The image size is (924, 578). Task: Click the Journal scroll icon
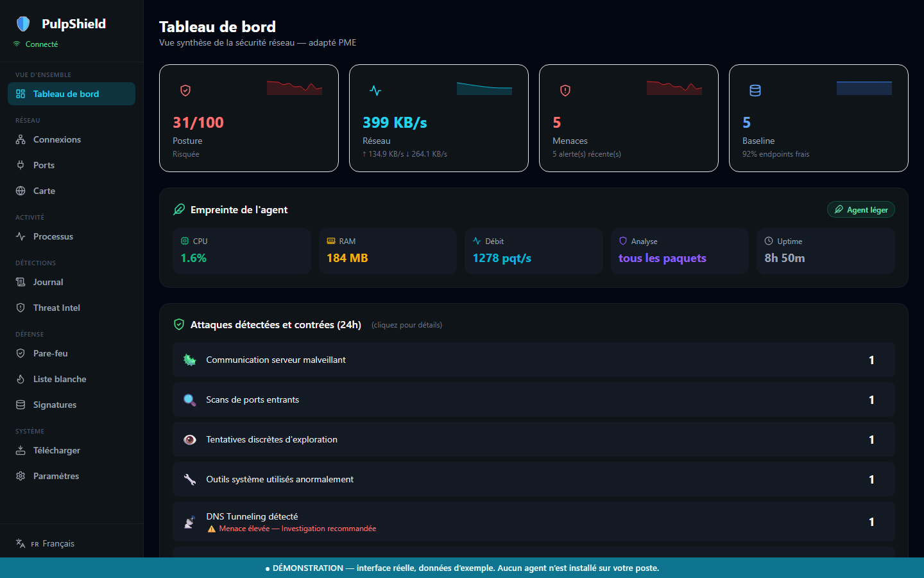point(21,282)
